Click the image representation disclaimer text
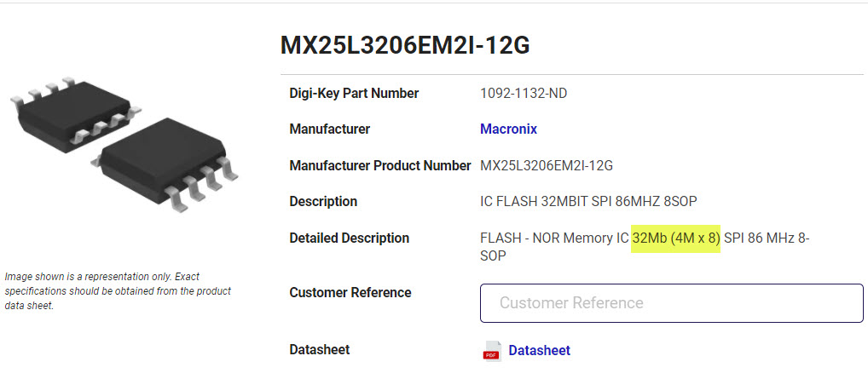The image size is (868, 379). tap(118, 291)
